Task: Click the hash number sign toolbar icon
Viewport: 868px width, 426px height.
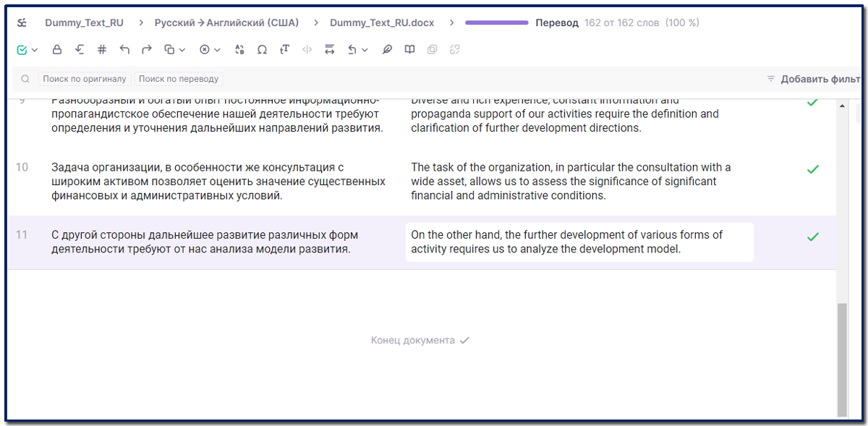Action: [x=102, y=50]
